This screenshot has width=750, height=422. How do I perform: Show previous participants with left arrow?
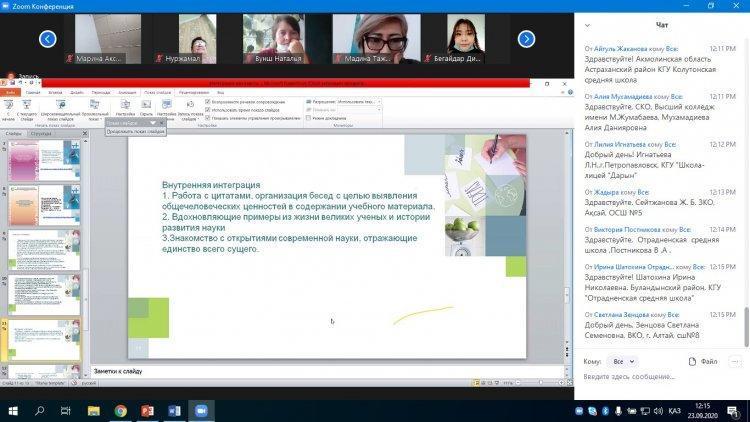(47, 39)
